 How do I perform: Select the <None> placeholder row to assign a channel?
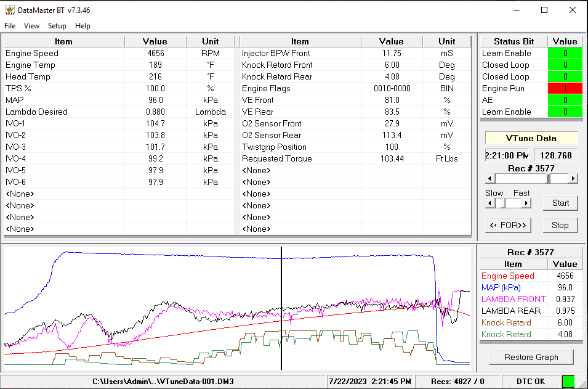click(x=62, y=194)
